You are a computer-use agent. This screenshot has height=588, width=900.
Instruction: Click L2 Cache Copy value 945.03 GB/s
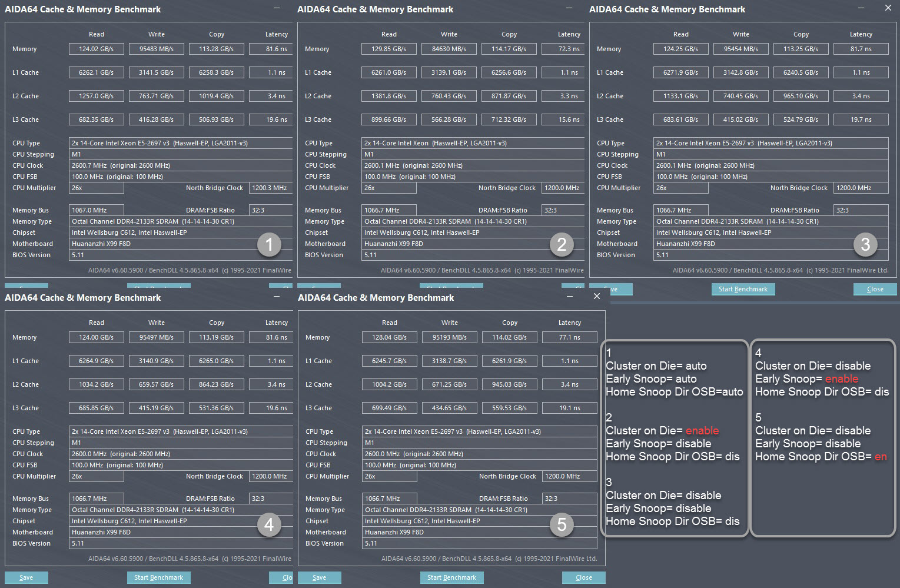coord(510,384)
